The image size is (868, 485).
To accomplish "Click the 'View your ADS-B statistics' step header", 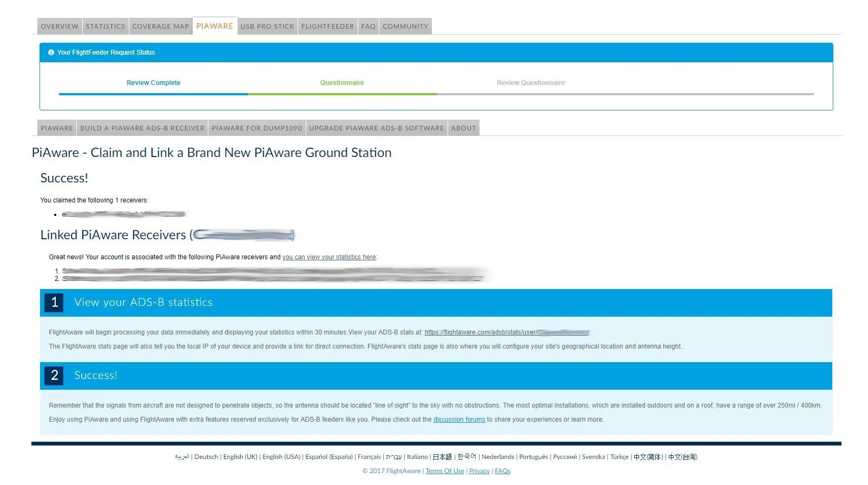I will click(436, 303).
